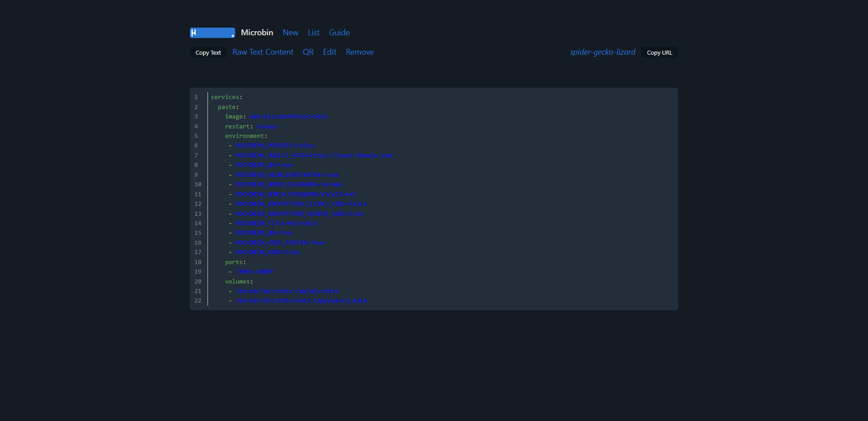
Task: Click the Microbin site title
Action: click(257, 33)
